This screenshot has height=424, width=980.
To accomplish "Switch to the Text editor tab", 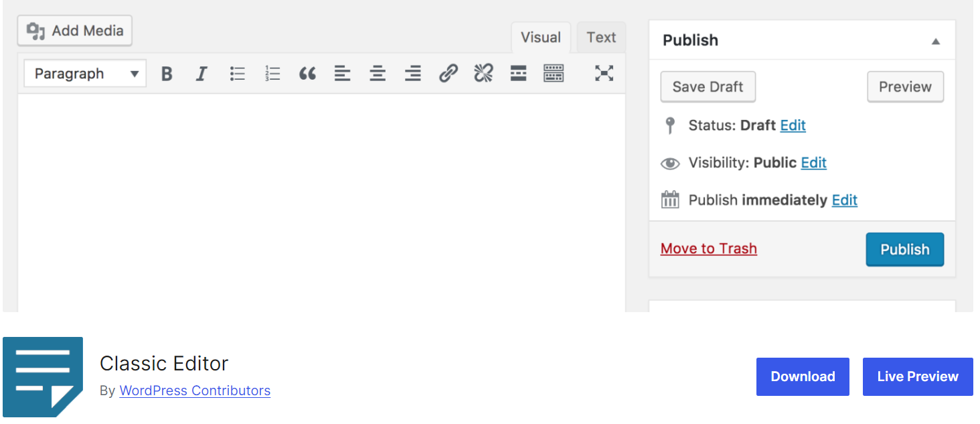I will coord(600,38).
